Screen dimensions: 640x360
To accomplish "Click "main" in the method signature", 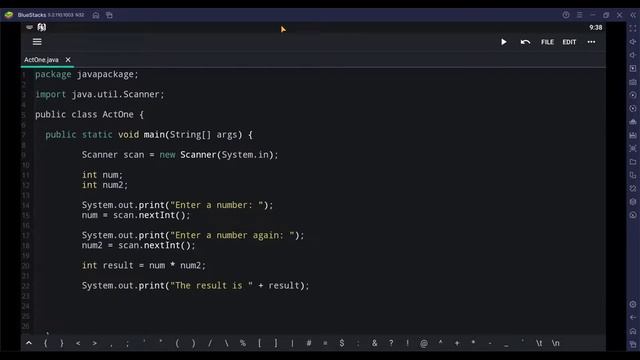I will pyautogui.click(x=154, y=135).
